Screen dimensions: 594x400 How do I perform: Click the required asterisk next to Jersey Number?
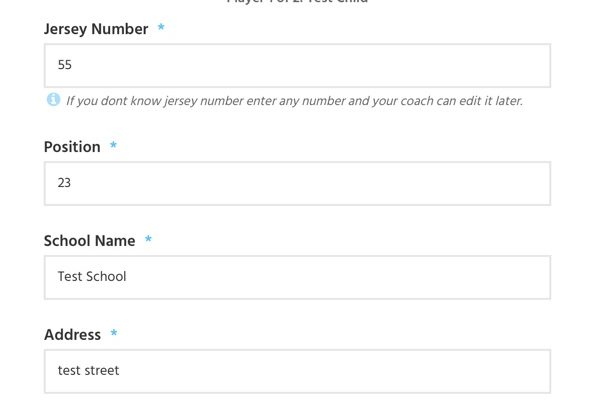coord(161,27)
